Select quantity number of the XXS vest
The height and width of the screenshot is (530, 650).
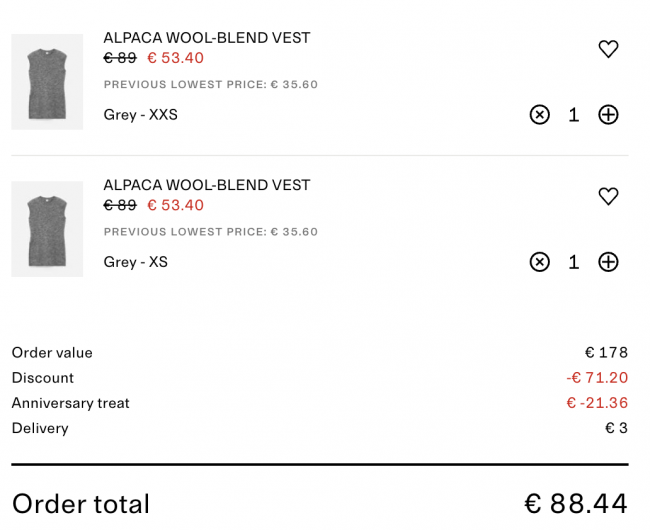(574, 115)
